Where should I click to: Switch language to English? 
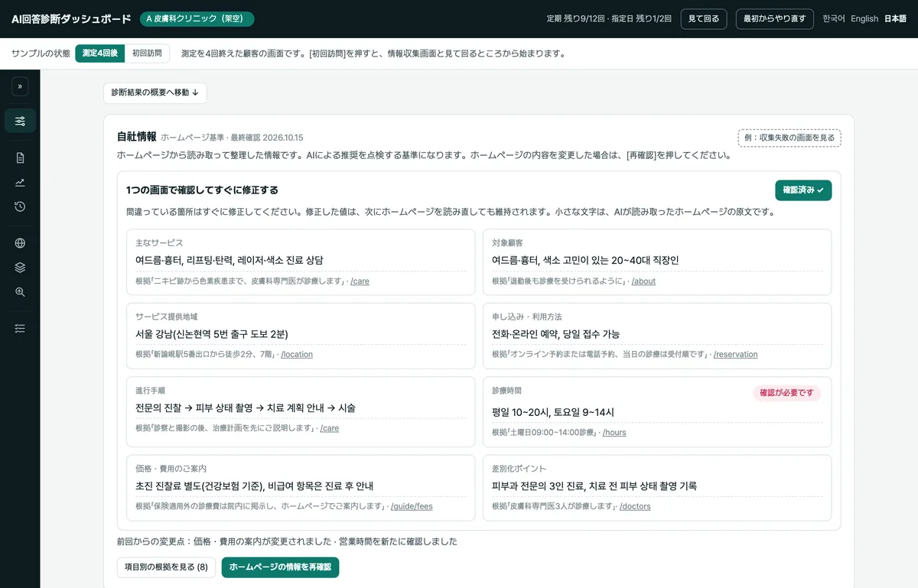(x=864, y=19)
